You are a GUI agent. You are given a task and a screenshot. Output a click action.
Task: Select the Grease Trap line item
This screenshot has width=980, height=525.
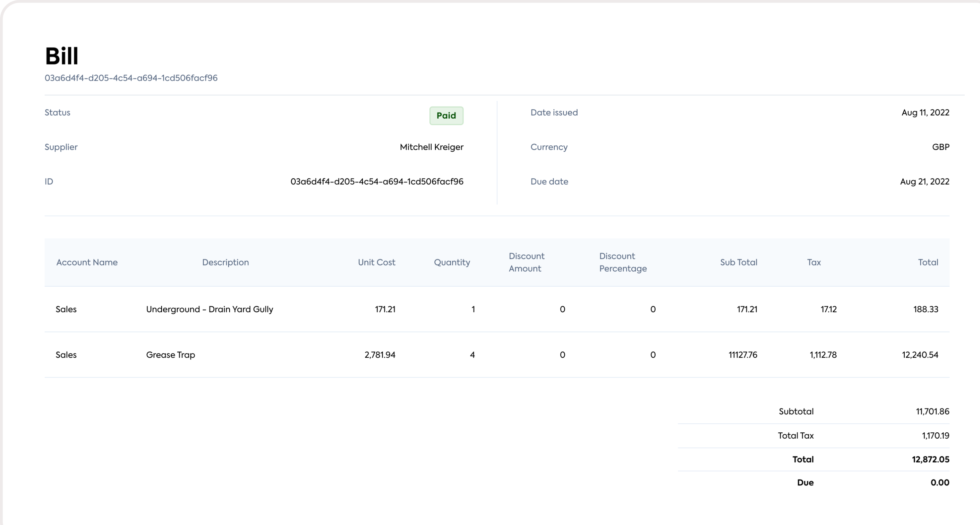[x=170, y=355]
